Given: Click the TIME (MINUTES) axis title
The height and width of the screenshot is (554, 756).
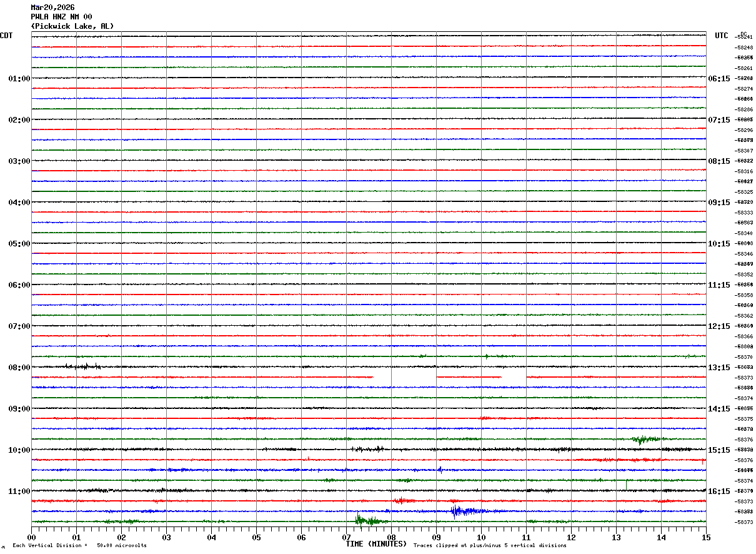Looking at the screenshot, I should pyautogui.click(x=376, y=544).
